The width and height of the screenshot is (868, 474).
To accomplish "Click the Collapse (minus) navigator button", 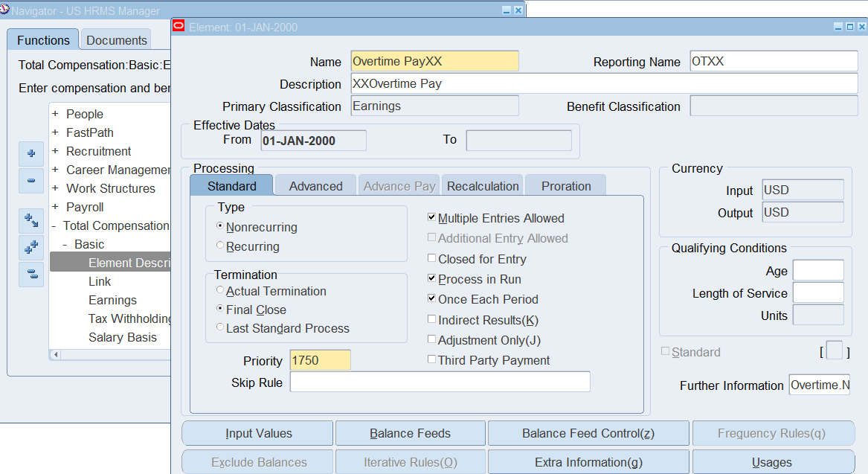I will pyautogui.click(x=30, y=180).
